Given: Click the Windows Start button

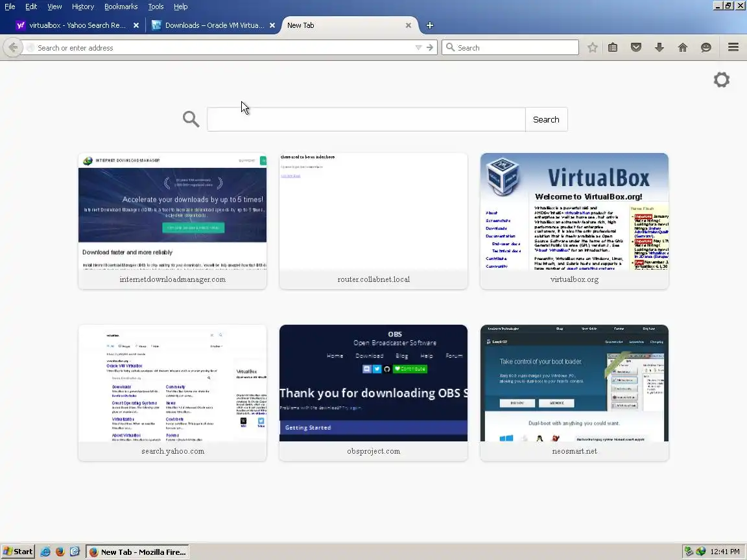Looking at the screenshot, I should pyautogui.click(x=18, y=552).
